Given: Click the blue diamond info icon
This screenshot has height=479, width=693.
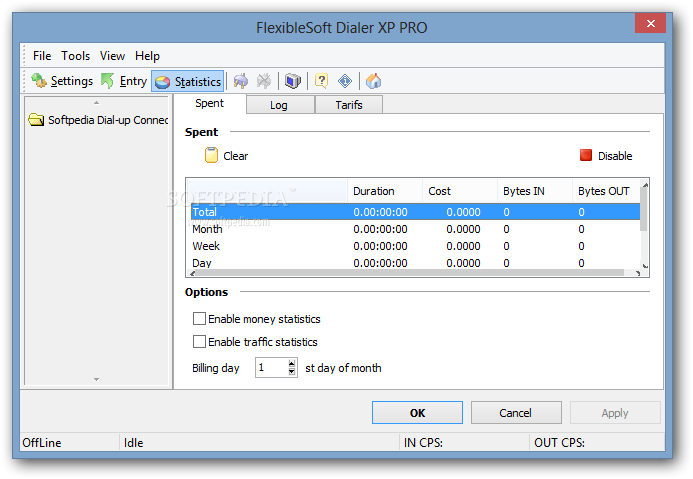Looking at the screenshot, I should pos(345,81).
